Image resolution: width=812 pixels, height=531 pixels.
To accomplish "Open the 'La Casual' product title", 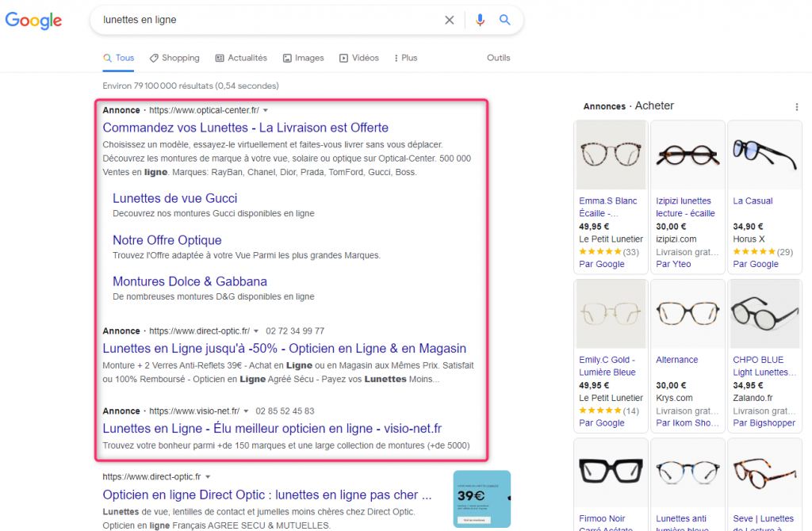I will pyautogui.click(x=753, y=201).
